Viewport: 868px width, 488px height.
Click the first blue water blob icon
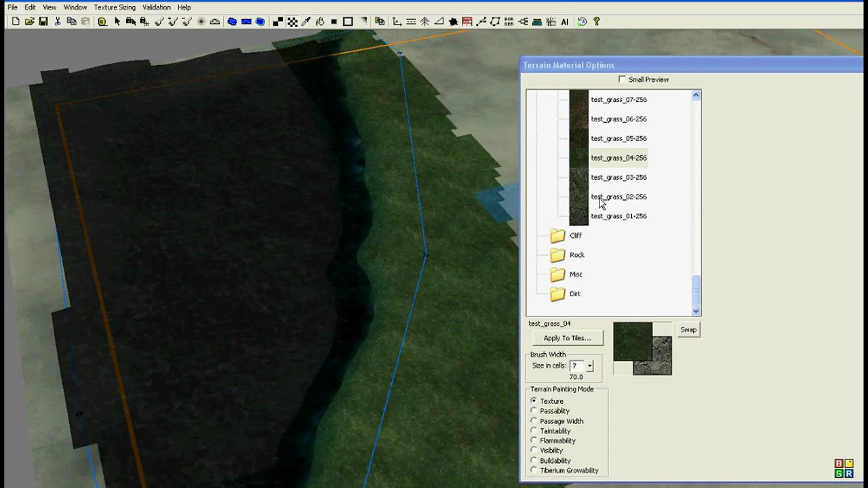pyautogui.click(x=232, y=22)
